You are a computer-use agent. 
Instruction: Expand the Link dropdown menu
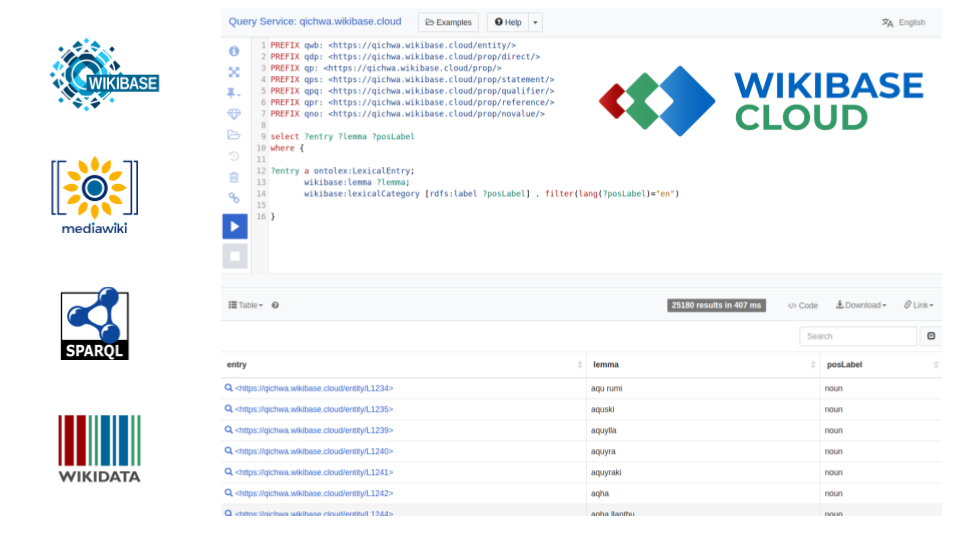point(918,305)
